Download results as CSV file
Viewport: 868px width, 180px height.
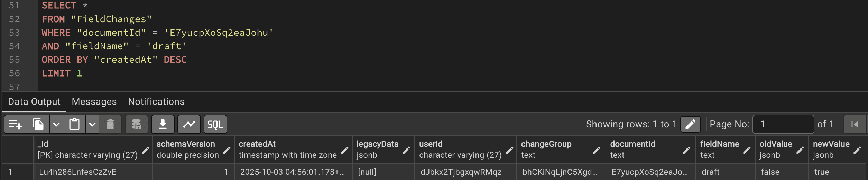tap(163, 124)
